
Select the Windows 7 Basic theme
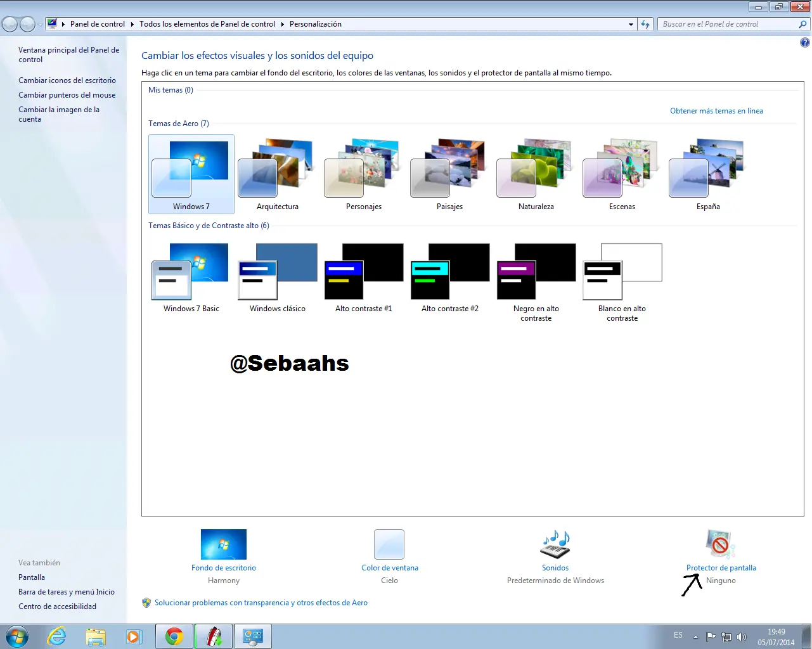191,278
